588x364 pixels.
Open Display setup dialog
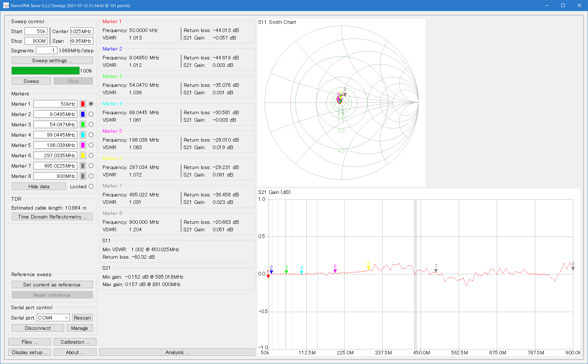click(30, 352)
